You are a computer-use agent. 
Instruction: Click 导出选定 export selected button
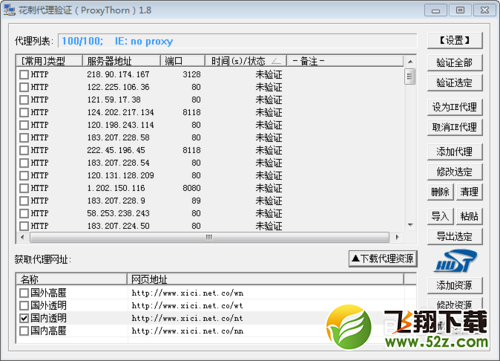coord(455,237)
